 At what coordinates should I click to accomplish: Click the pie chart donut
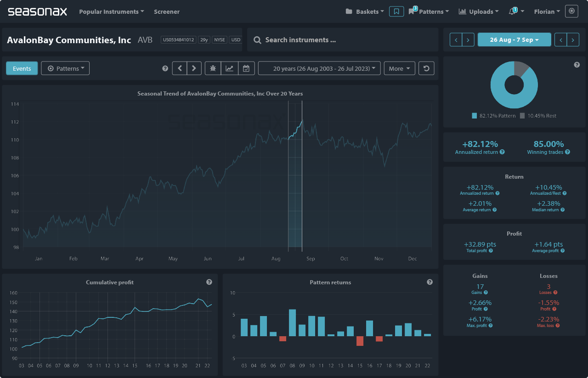[514, 85]
